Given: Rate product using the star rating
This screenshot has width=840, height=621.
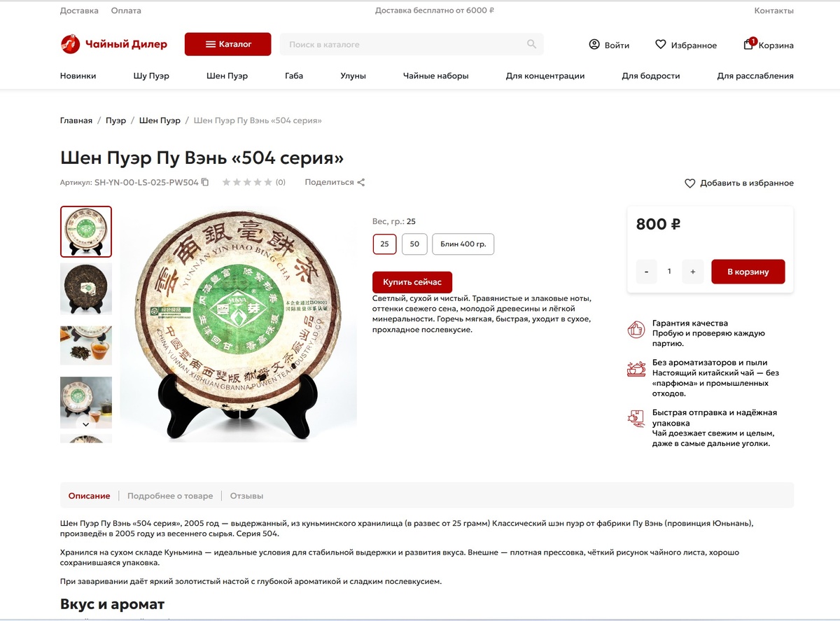Looking at the screenshot, I should tap(247, 182).
